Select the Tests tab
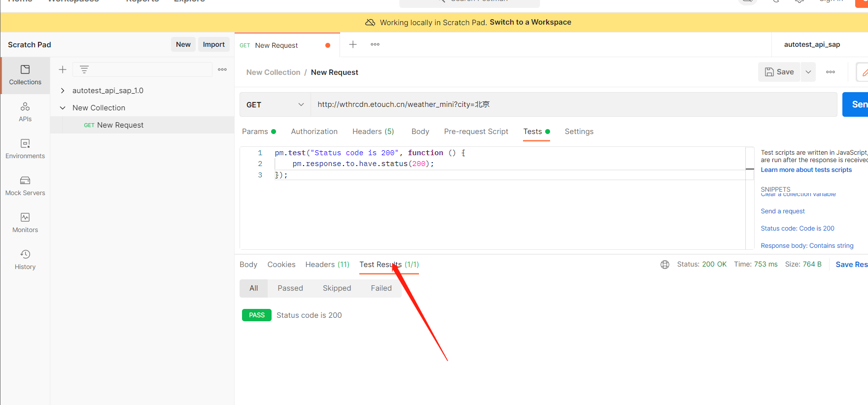 (x=536, y=132)
